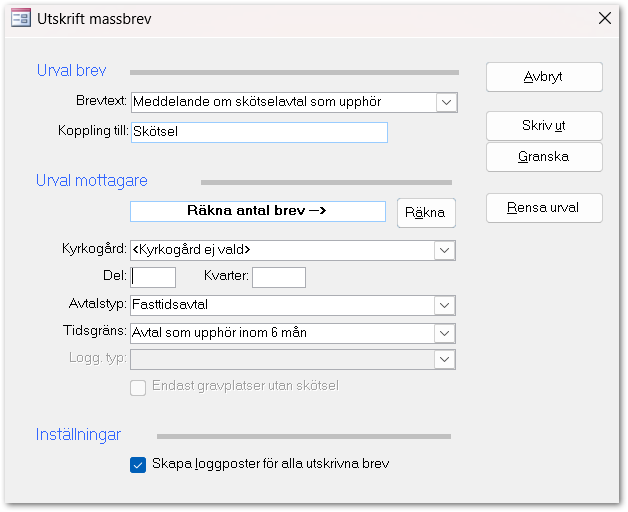
Task: Focus the Del input field
Action: (x=154, y=277)
